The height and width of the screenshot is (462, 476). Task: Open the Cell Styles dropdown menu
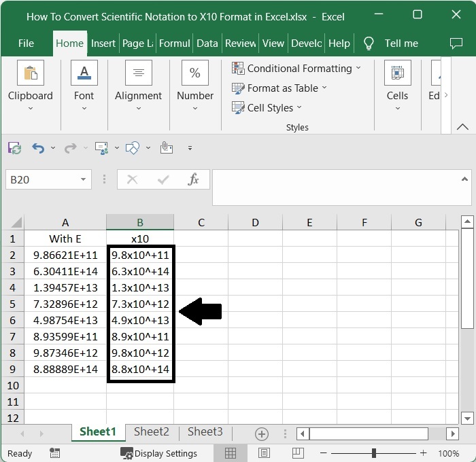point(299,107)
